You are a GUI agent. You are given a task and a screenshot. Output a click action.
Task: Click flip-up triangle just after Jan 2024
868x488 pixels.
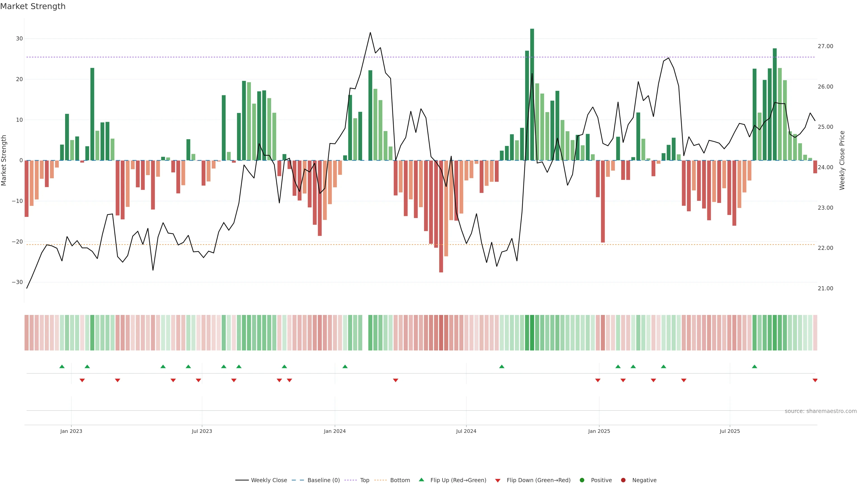pos(345,366)
